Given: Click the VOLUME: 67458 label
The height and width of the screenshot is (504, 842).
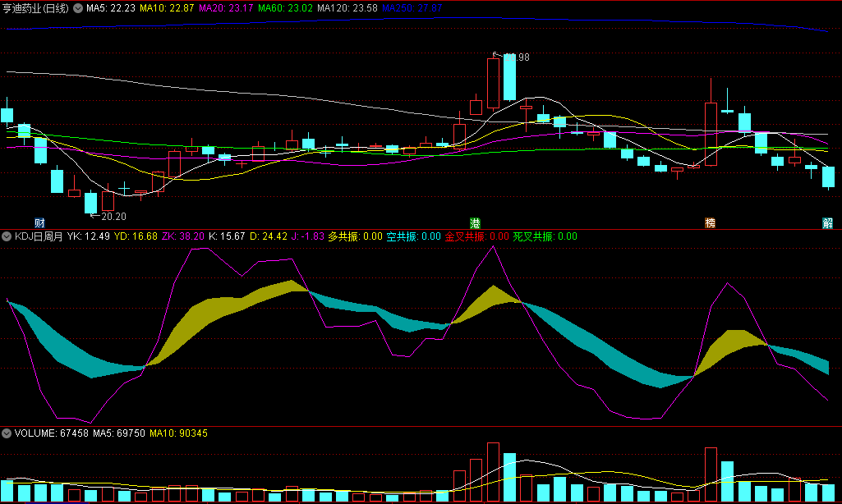Looking at the screenshot, I should coord(52,433).
